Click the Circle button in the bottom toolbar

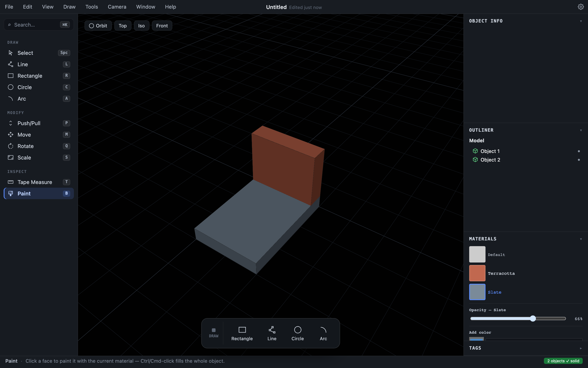click(x=298, y=333)
